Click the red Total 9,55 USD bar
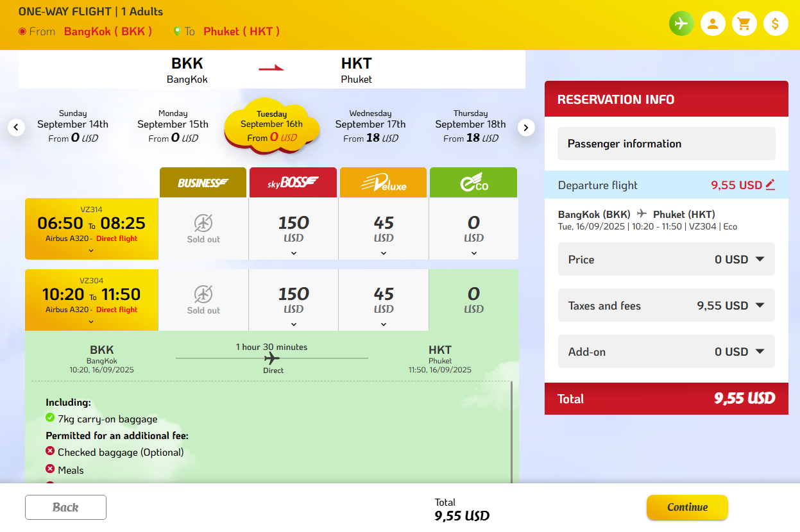Viewport: 800px width, 532px height. click(x=667, y=399)
